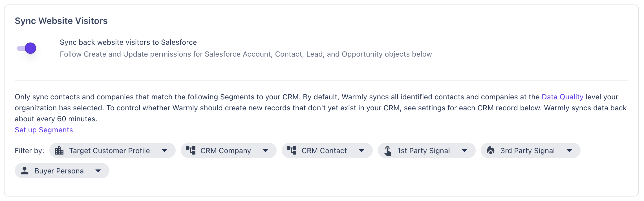Screen dimensions: 644x201
Task: Open the Set up Segments link
Action: coord(44,130)
